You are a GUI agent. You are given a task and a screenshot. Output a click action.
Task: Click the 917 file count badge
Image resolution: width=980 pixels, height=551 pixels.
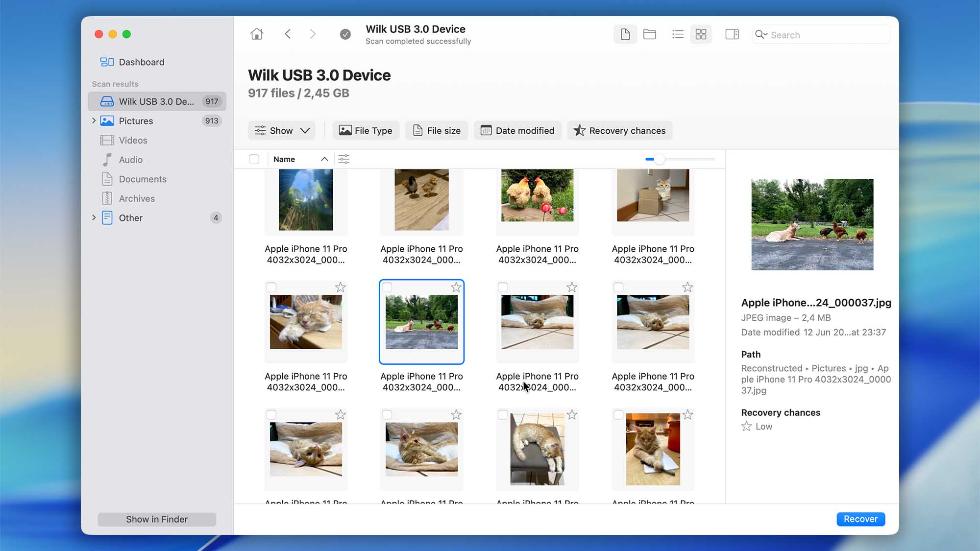click(212, 101)
